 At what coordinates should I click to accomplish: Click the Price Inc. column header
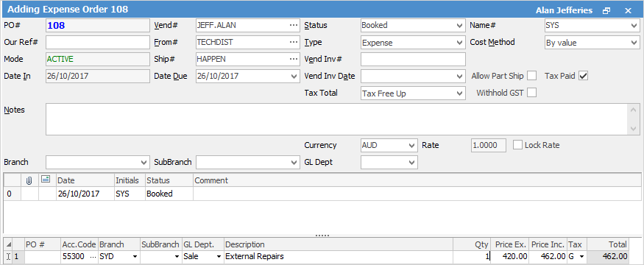pyautogui.click(x=548, y=245)
